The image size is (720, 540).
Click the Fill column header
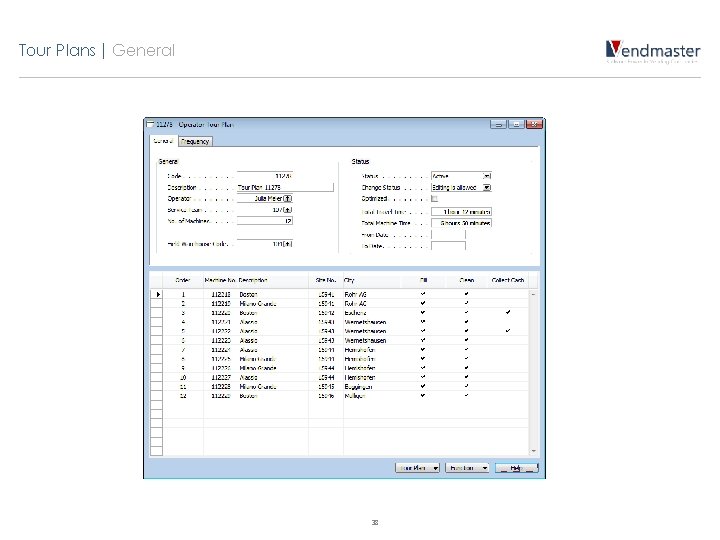tap(423, 280)
